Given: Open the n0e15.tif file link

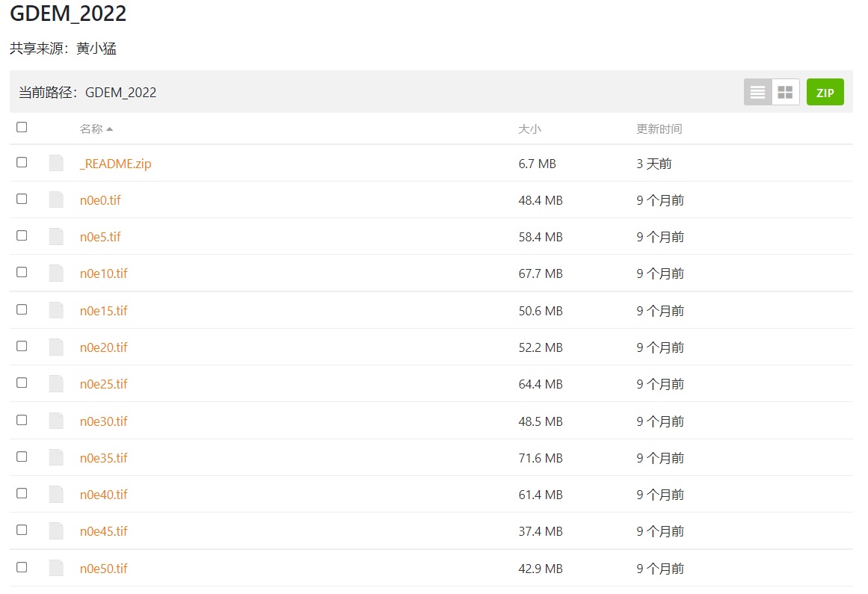Looking at the screenshot, I should click(x=103, y=311).
